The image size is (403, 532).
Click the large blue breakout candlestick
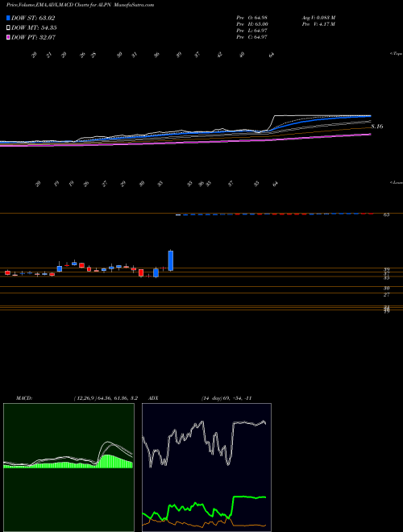pos(171,260)
